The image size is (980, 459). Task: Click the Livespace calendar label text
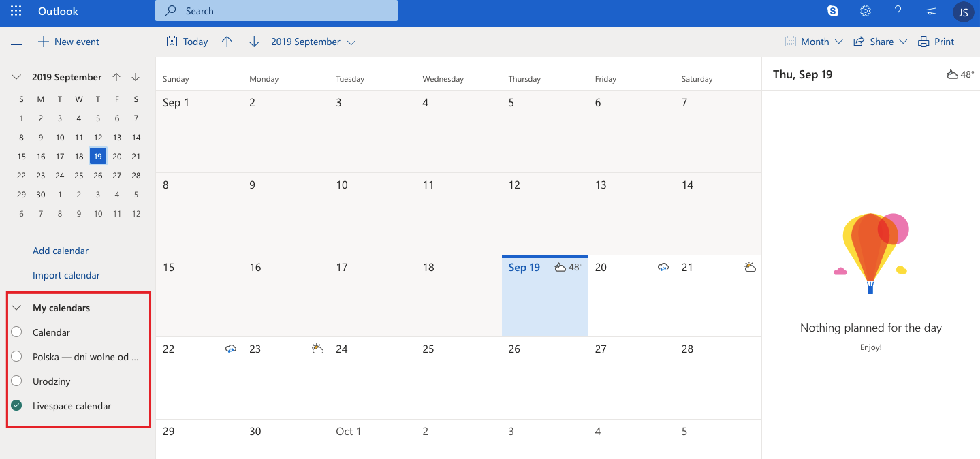pyautogui.click(x=72, y=406)
